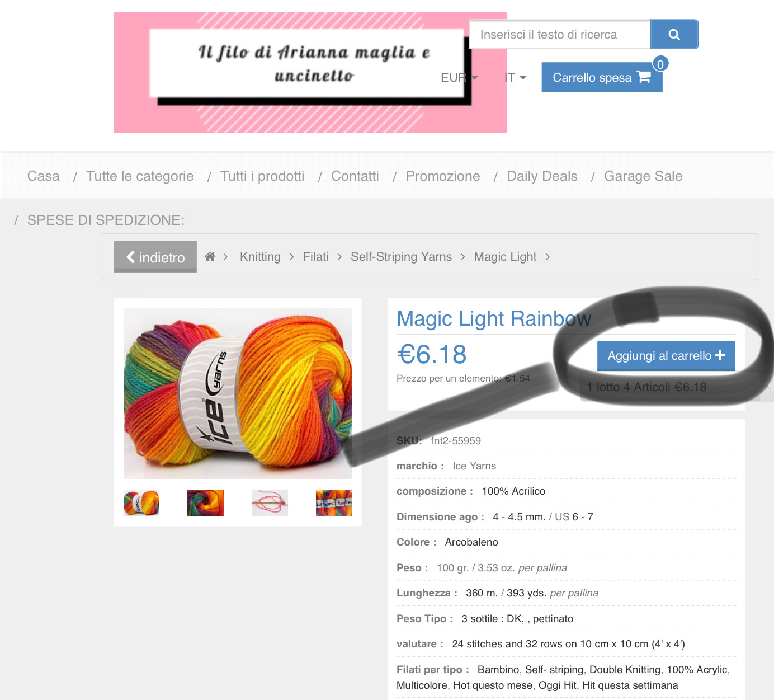Viewport: 774px width, 700px height.
Task: Show the swirled yarn closeup thumbnail
Action: 205,502
